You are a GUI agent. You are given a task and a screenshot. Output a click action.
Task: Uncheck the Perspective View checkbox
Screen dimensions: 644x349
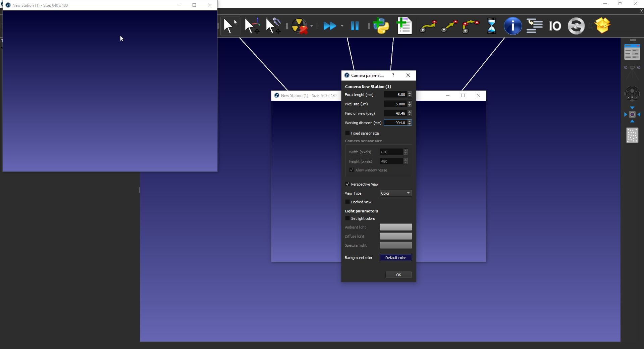347,184
